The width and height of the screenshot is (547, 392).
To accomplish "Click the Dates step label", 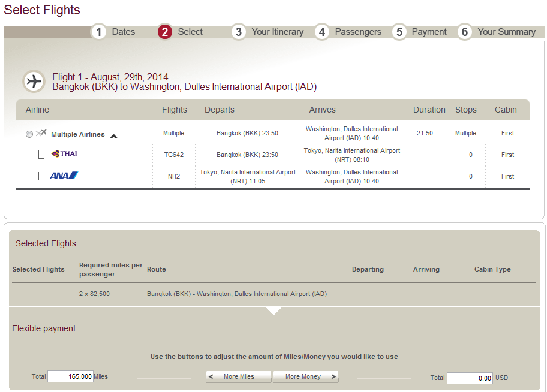I will 123,32.
